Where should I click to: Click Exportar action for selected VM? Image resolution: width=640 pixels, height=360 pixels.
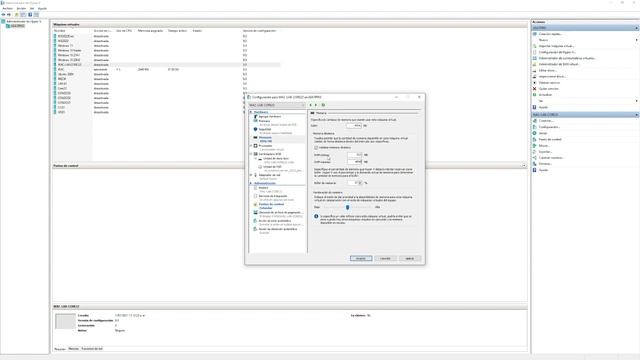pyautogui.click(x=545, y=151)
